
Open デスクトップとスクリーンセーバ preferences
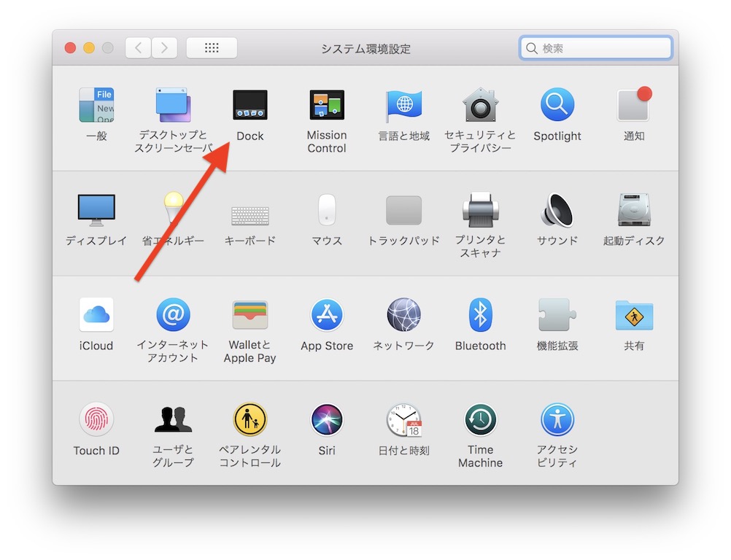tap(173, 105)
